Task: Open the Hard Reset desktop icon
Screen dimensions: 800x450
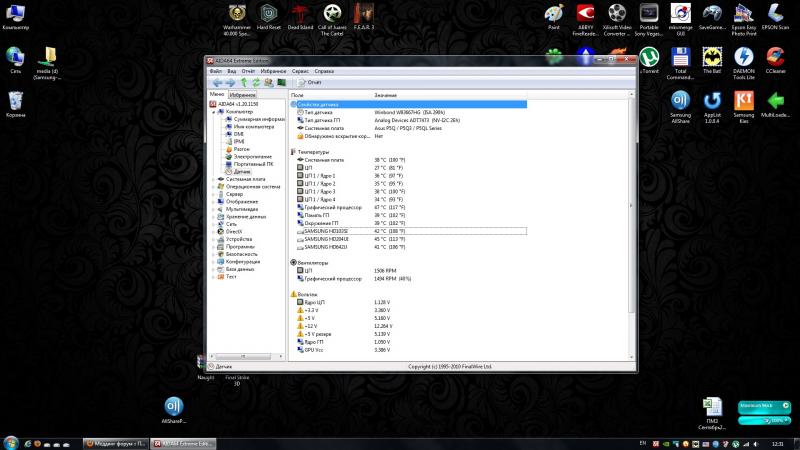Action: 268,17
